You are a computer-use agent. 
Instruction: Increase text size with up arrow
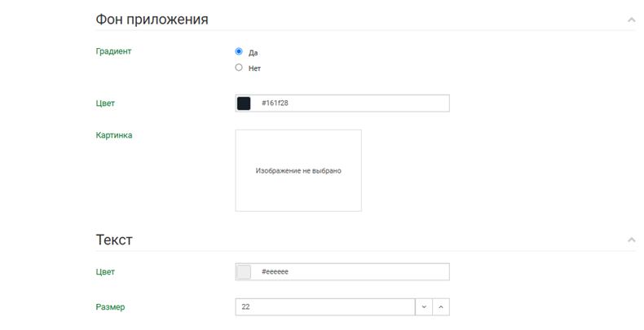[441, 307]
